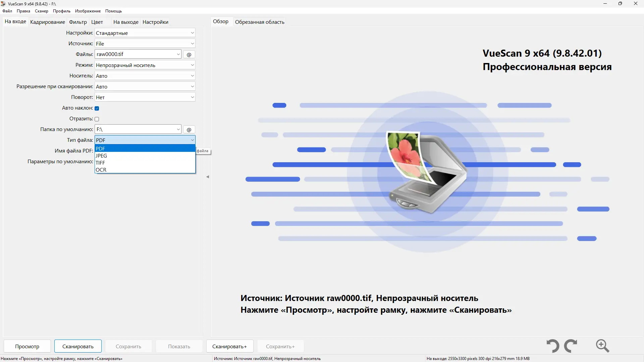The image size is (644, 362).
Task: Click the Сканировать+ button
Action: coord(229,346)
